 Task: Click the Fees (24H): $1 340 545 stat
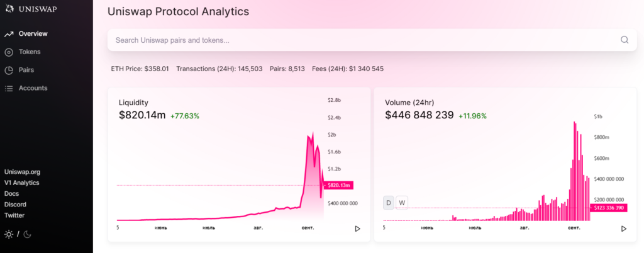click(348, 69)
